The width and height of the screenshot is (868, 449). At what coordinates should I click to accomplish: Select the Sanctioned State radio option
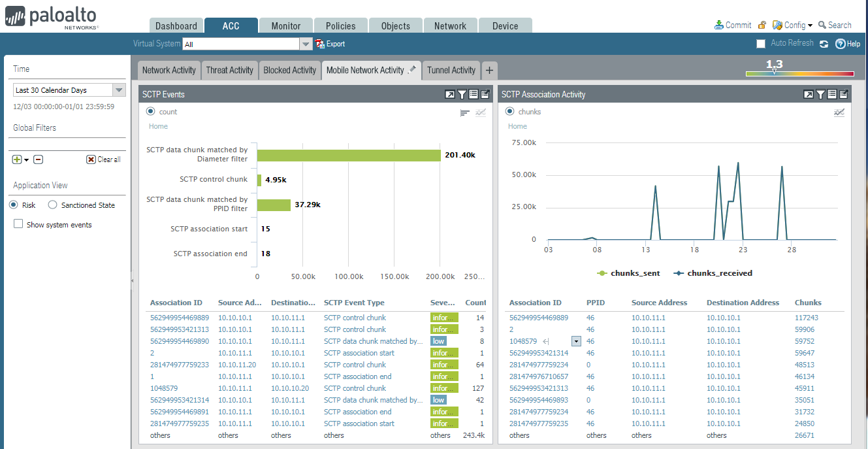[x=53, y=205]
